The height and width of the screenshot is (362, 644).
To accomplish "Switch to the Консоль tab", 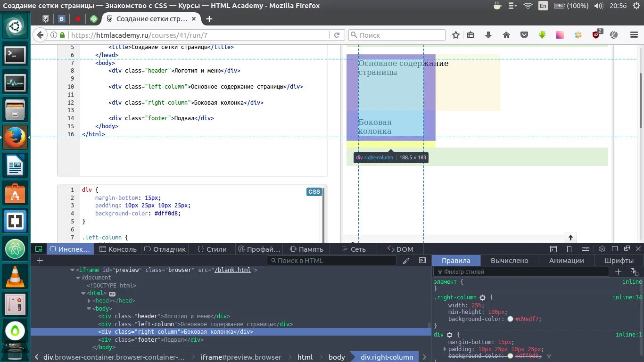I will click(117, 249).
